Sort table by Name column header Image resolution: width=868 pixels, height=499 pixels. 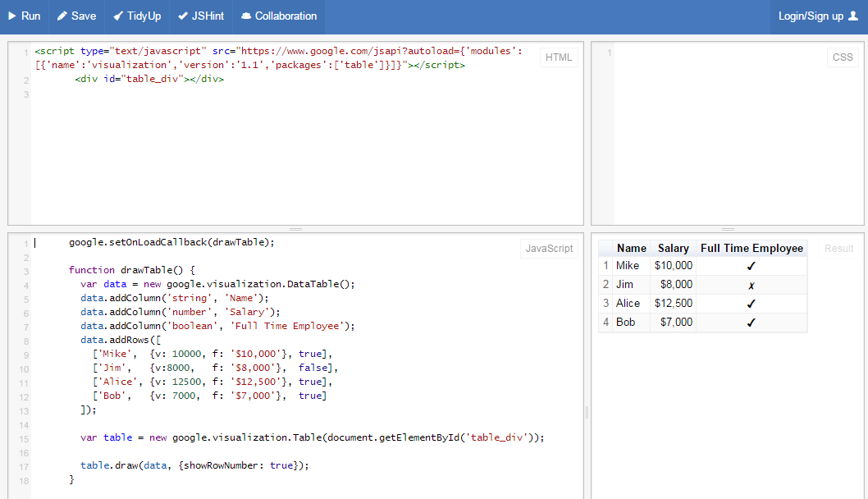pyautogui.click(x=631, y=248)
